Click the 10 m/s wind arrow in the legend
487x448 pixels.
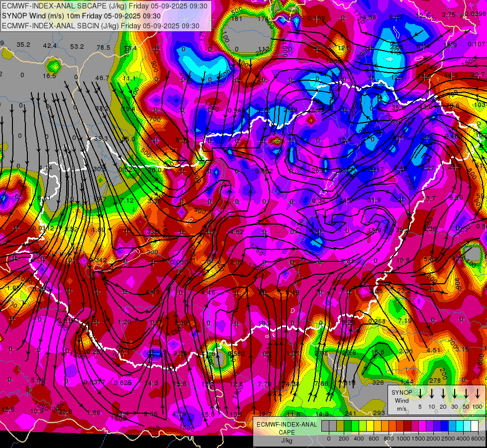point(432,393)
